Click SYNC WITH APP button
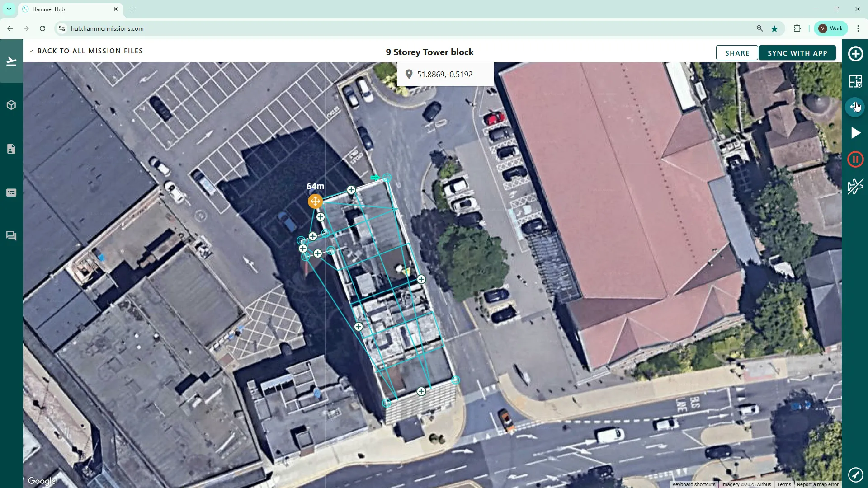The height and width of the screenshot is (488, 868). [797, 53]
